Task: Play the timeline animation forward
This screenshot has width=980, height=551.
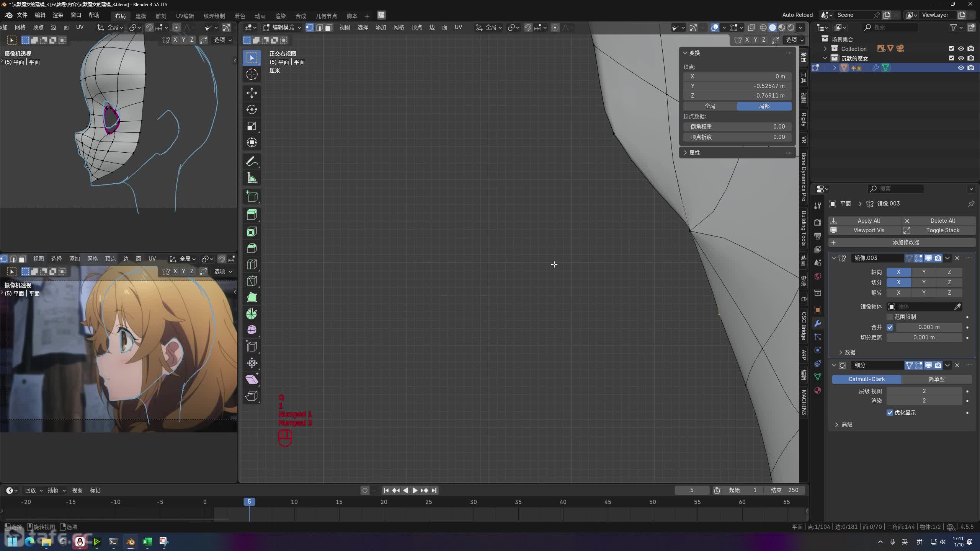Action: click(x=415, y=490)
